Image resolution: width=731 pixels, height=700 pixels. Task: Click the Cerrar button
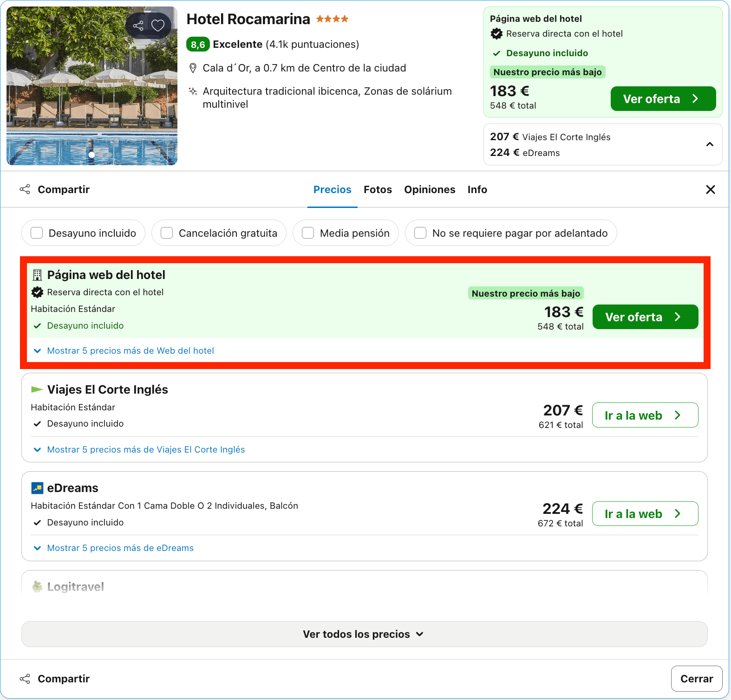[697, 679]
